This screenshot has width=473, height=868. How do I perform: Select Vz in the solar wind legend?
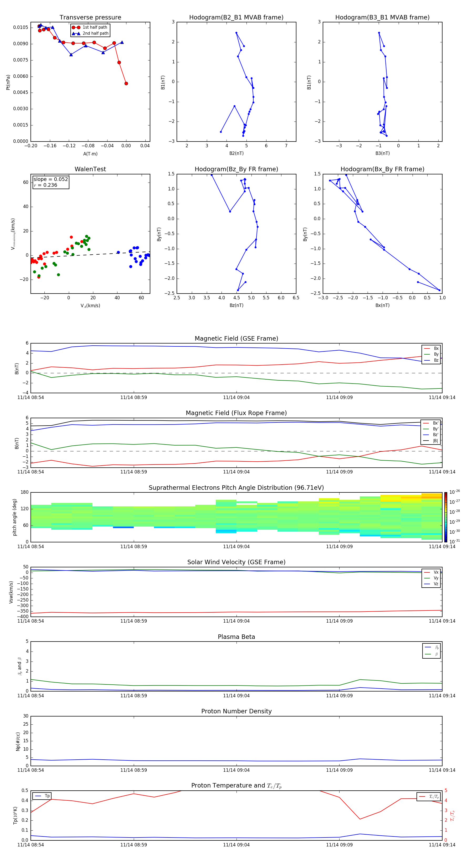pyautogui.click(x=431, y=584)
